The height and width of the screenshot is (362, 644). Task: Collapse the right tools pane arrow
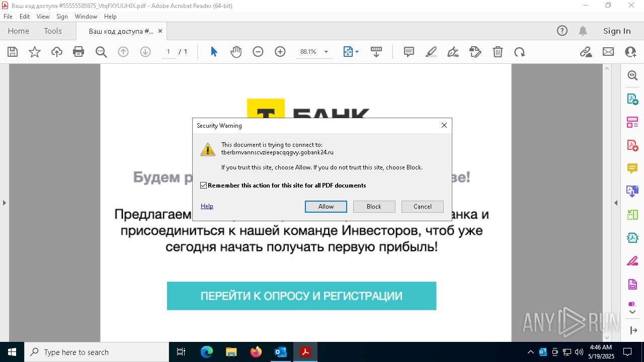(x=616, y=203)
